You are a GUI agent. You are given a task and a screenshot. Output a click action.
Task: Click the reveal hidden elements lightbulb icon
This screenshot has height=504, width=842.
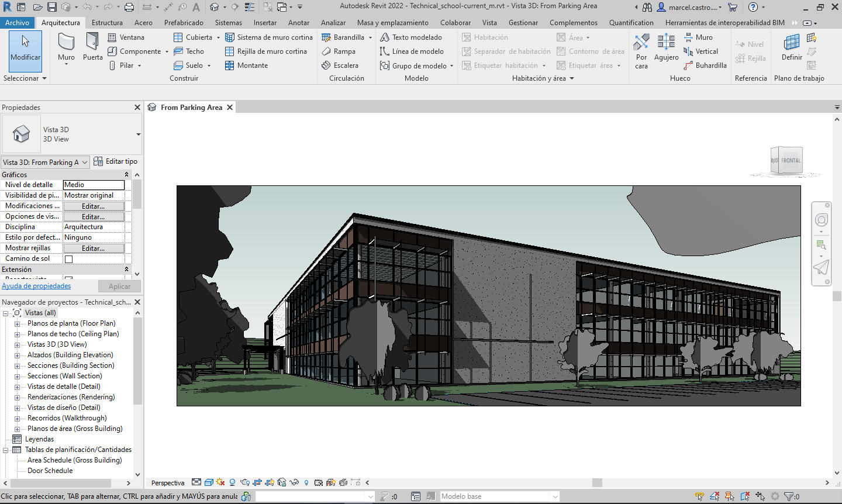[306, 482]
